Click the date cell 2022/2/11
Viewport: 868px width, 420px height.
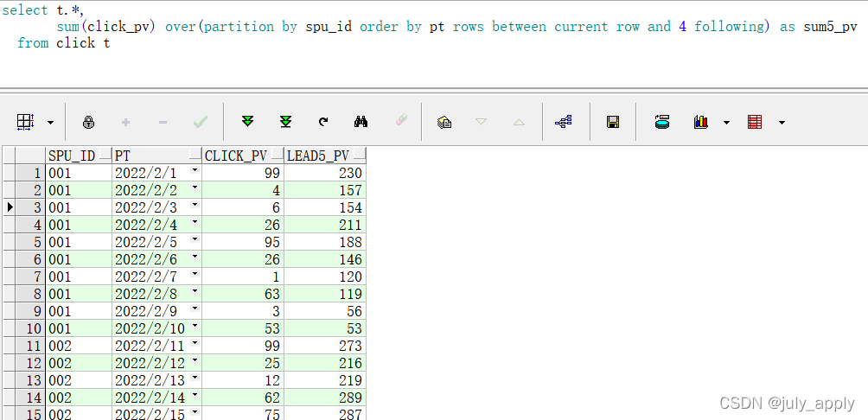tap(157, 346)
